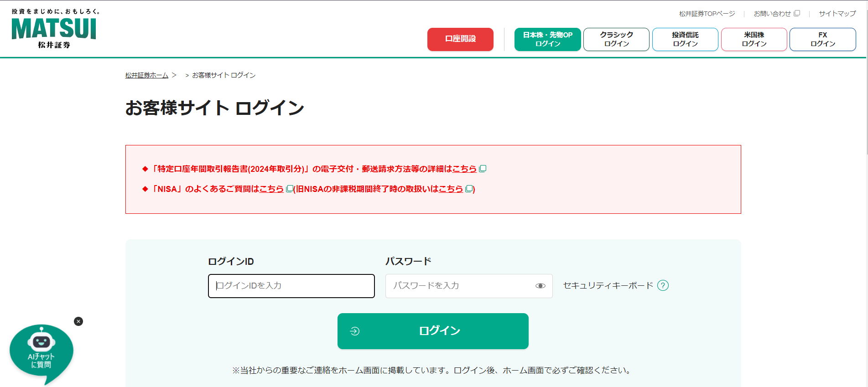Click お客様サイト ログイン breadcrumb text

pos(223,75)
